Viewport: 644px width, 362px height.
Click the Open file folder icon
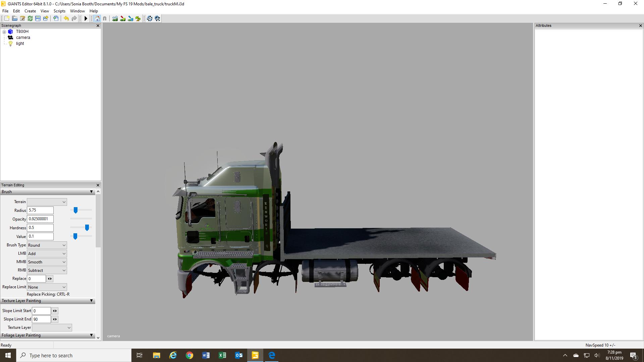click(x=15, y=18)
